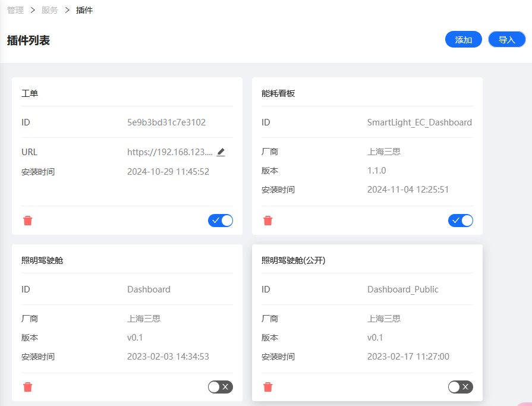Delete the 照明驾驶舱(公开) plugin with trash icon
The width and height of the screenshot is (532, 406).
click(267, 387)
